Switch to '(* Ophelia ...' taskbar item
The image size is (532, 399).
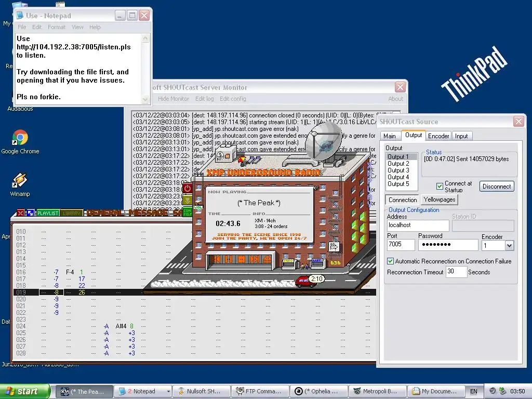coord(319,391)
